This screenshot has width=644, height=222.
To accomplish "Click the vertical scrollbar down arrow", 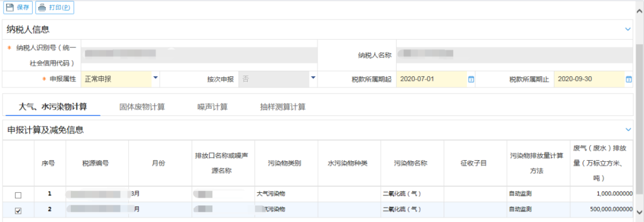I will pos(639,212).
